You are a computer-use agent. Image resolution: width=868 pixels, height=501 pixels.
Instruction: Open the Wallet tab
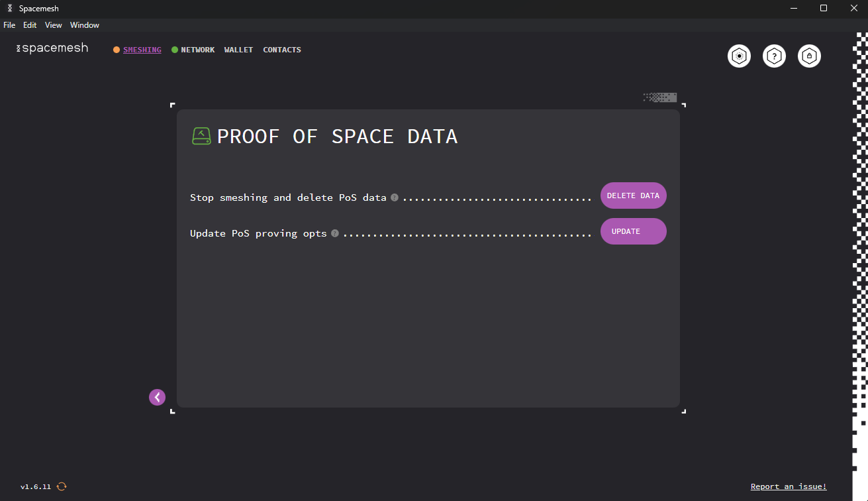(x=239, y=50)
